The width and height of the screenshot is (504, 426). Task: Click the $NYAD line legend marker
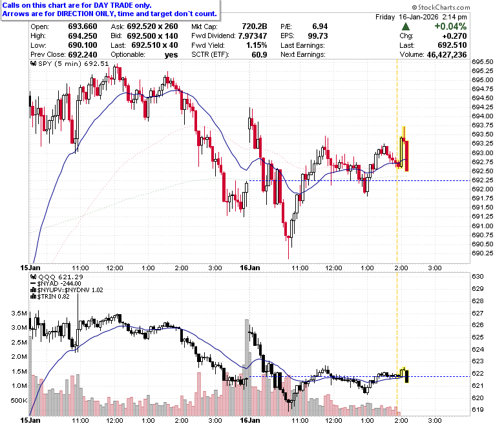point(33,284)
